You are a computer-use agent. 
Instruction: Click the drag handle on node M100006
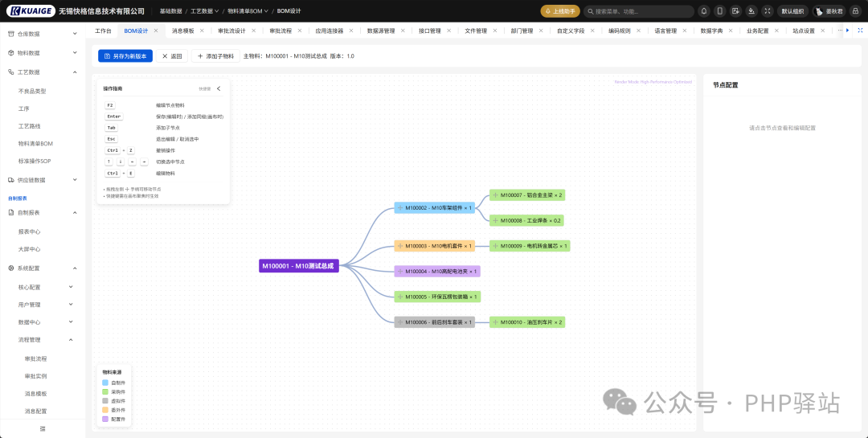click(x=399, y=321)
